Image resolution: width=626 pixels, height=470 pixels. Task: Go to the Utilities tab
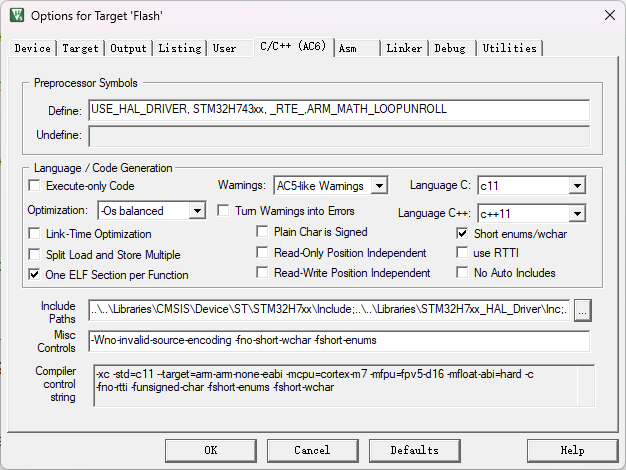pos(510,48)
